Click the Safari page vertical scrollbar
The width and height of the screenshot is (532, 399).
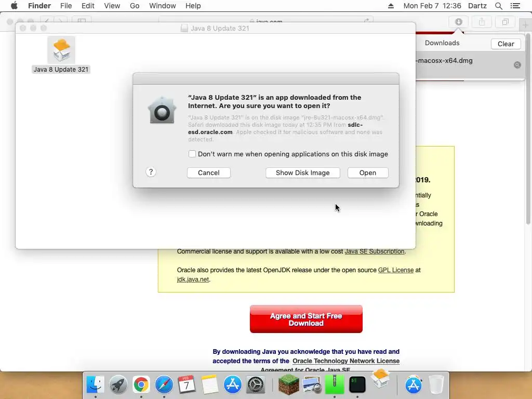(528, 129)
